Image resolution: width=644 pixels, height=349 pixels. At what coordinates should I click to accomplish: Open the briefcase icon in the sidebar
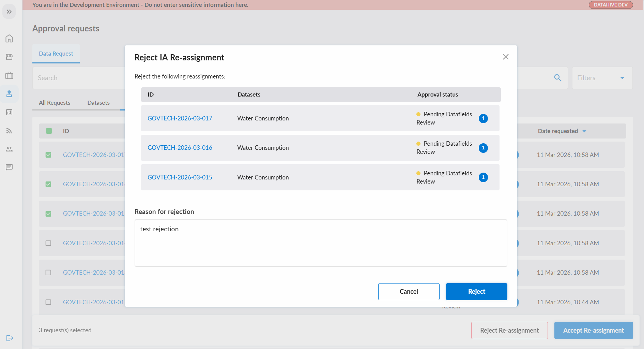[x=9, y=75]
